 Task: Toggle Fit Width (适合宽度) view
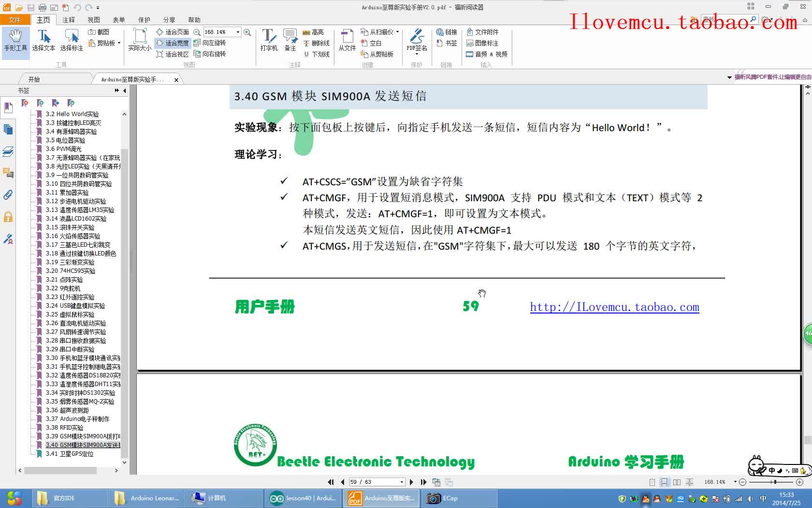click(x=173, y=43)
